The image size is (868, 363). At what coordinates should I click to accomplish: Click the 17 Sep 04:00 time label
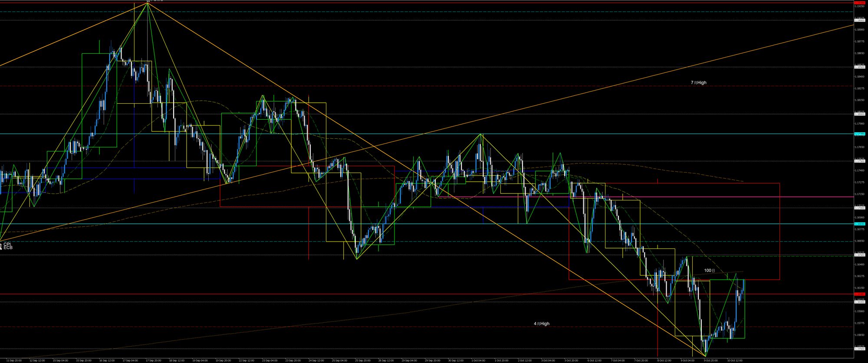(x=130, y=360)
